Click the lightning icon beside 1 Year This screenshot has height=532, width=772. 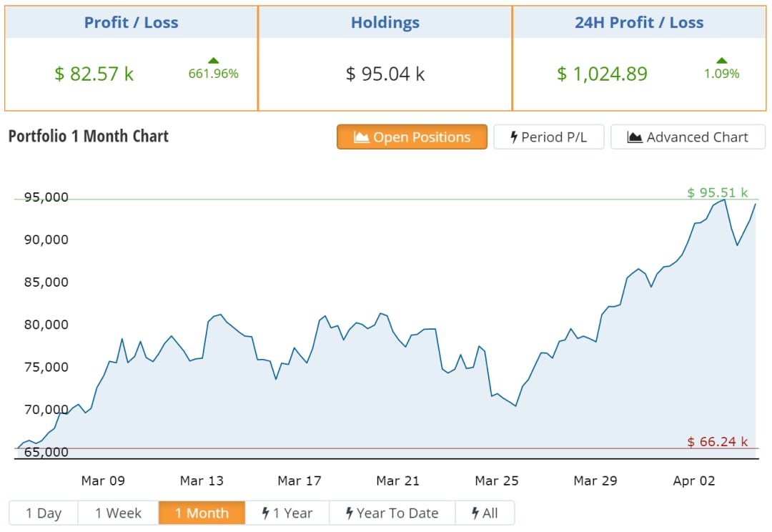tap(265, 513)
